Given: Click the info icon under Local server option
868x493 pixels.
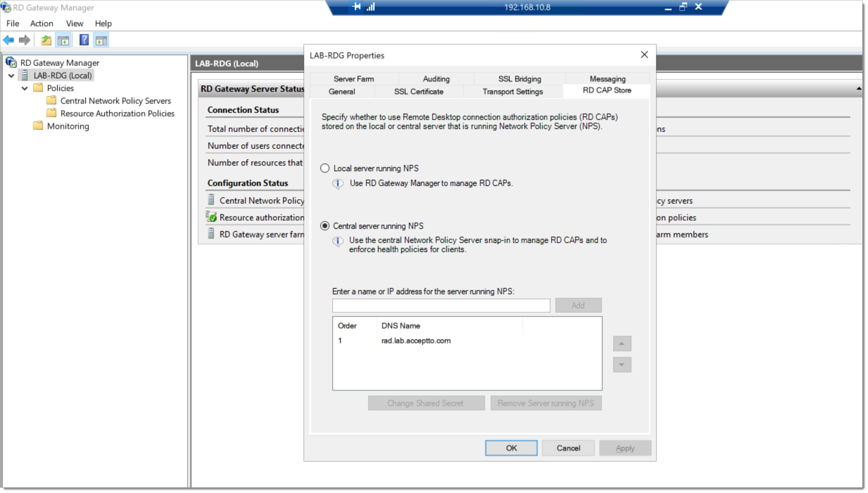Looking at the screenshot, I should tap(338, 184).
